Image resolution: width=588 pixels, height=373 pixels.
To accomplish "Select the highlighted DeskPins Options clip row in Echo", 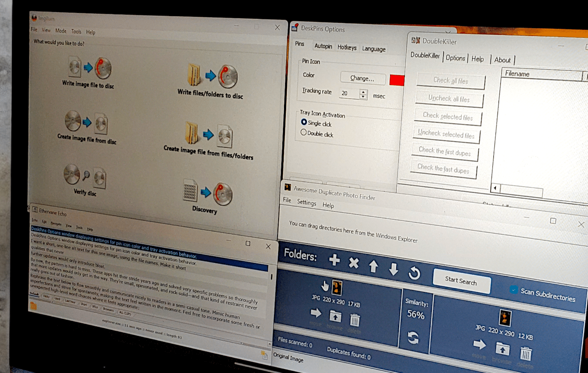I will 149,249.
